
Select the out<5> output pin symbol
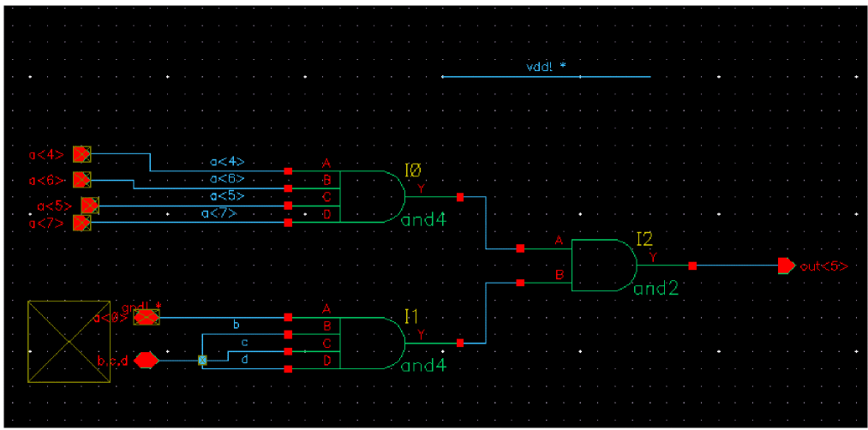[786, 266]
